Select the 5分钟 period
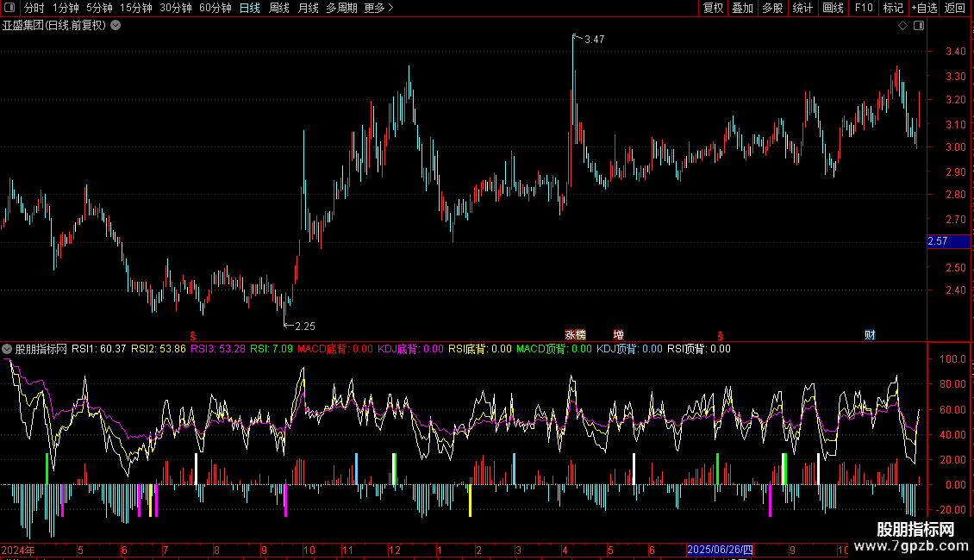974x560 pixels. tap(99, 8)
